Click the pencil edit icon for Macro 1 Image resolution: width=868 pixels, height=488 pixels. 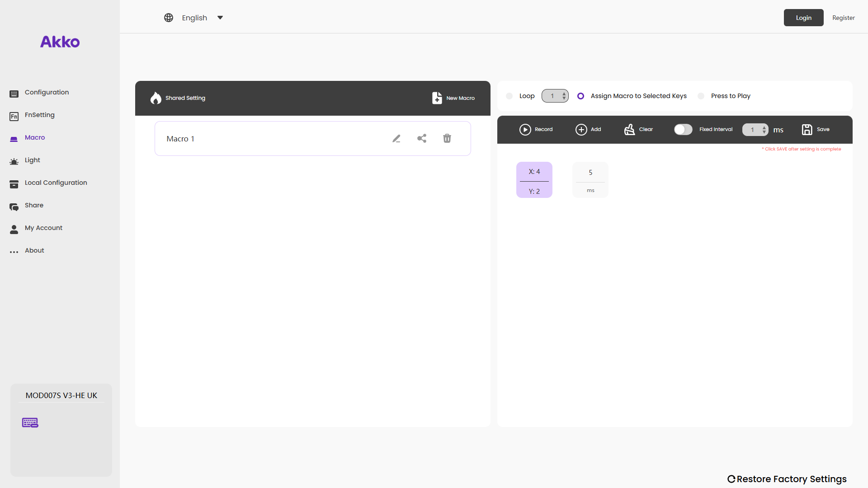(396, 139)
